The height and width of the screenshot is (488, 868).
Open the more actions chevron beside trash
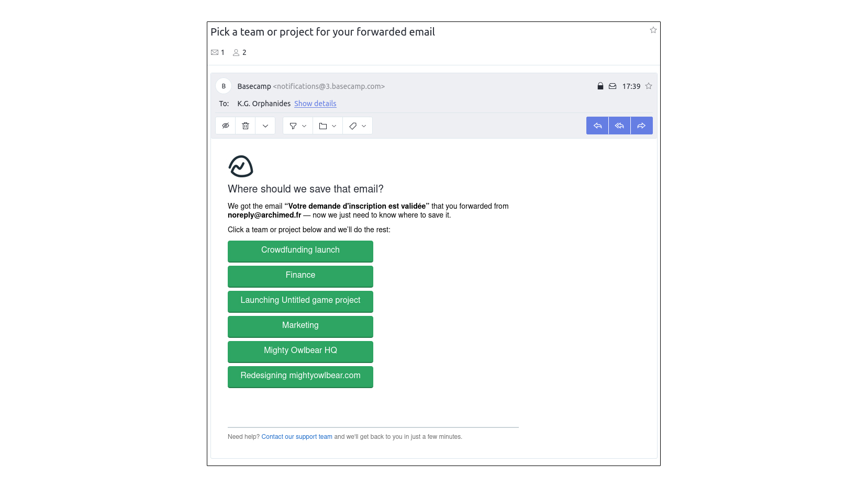265,126
